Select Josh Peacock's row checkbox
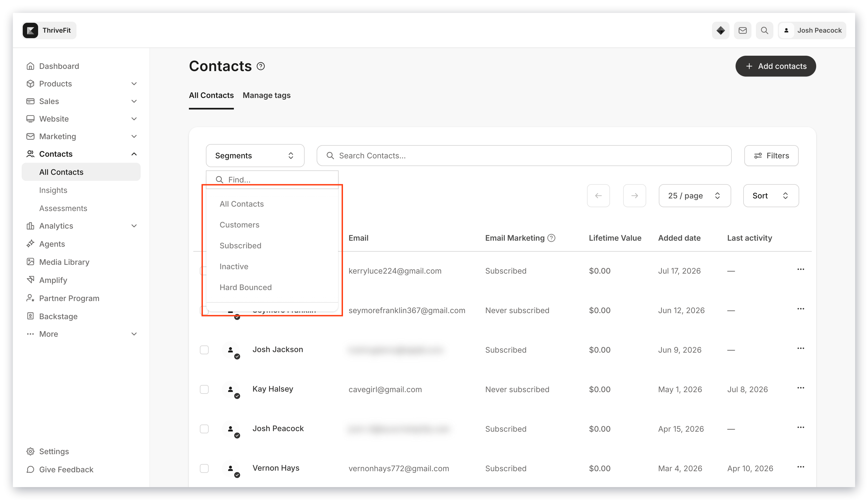 pyautogui.click(x=204, y=429)
